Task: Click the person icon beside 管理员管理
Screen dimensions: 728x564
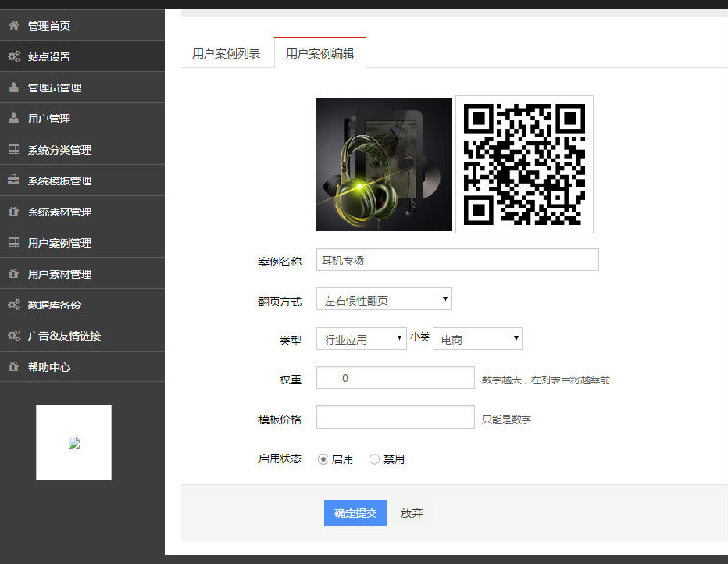Action: tap(13, 87)
